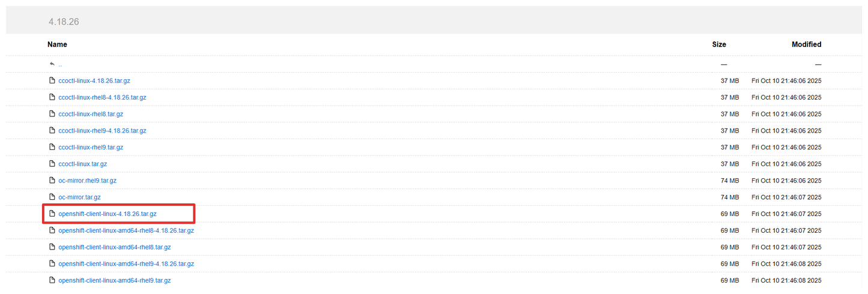Click file icon next to ccoctl-linux.tar.gz
The width and height of the screenshot is (868, 294).
pos(52,164)
